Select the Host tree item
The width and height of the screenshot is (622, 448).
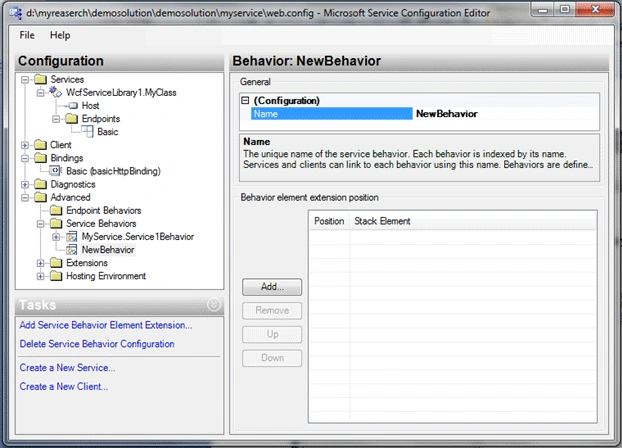click(x=90, y=106)
